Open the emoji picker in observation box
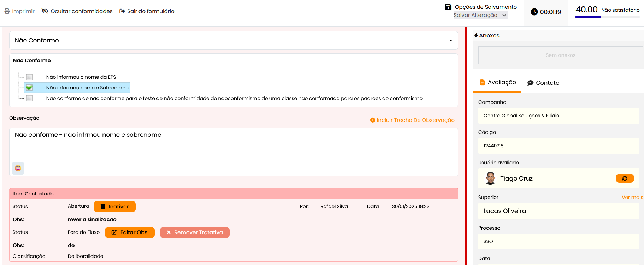Image resolution: width=644 pixels, height=265 pixels. 18,168
